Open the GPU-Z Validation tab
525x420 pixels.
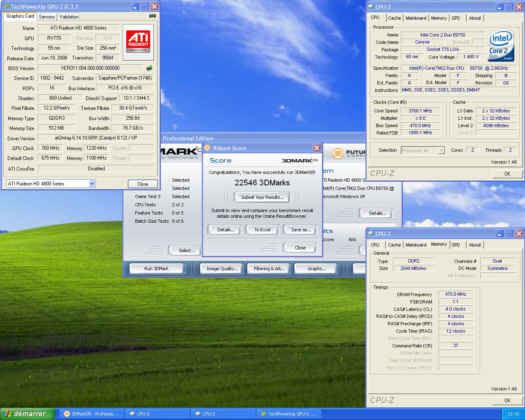[68, 17]
